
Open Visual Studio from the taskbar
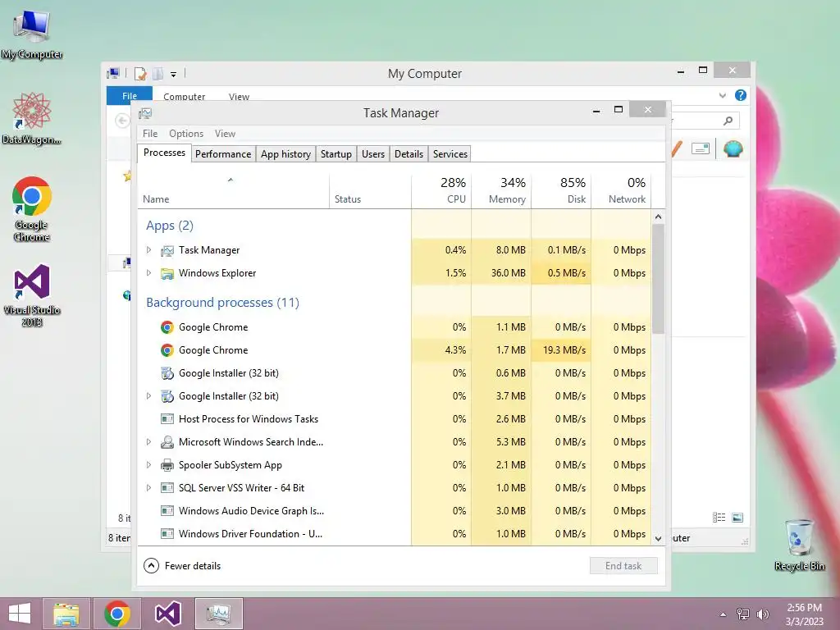tap(167, 614)
